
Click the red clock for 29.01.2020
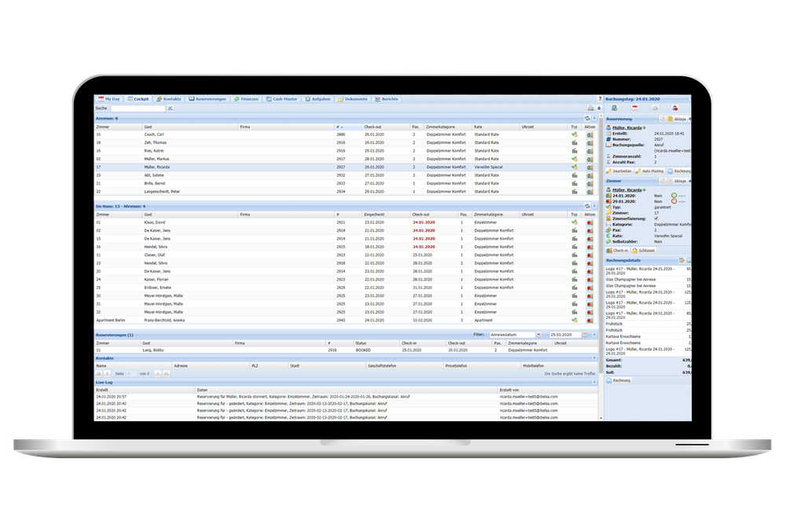tap(674, 201)
